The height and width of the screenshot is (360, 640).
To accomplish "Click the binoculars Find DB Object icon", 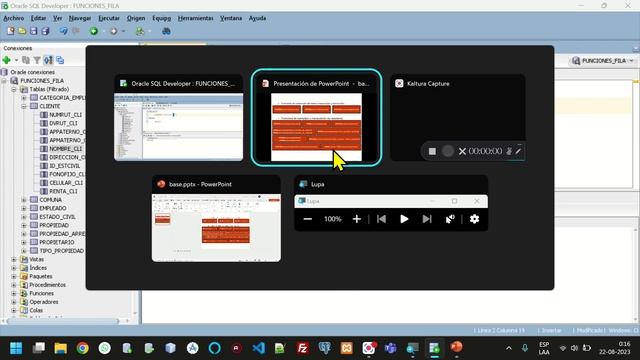I will [166, 31].
